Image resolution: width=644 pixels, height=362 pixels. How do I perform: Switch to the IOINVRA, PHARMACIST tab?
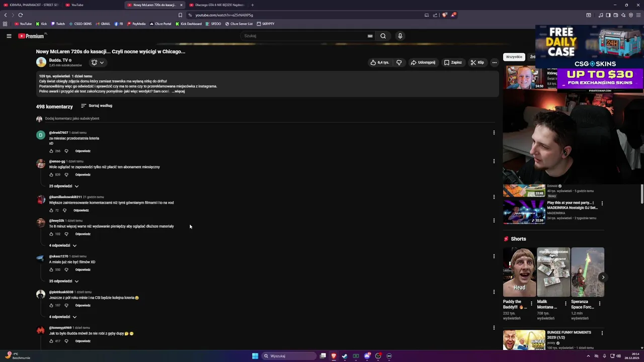(31, 5)
